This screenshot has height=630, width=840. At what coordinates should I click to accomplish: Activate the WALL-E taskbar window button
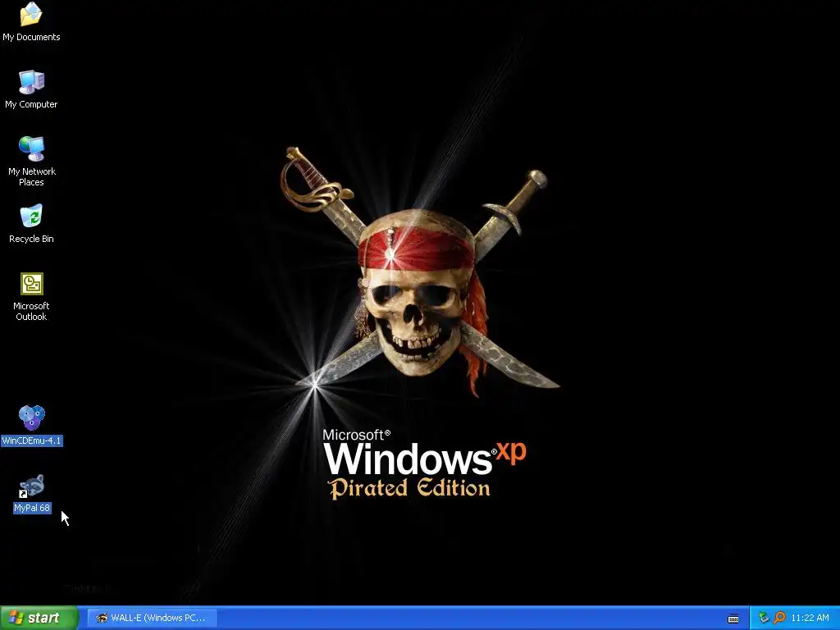[152, 618]
